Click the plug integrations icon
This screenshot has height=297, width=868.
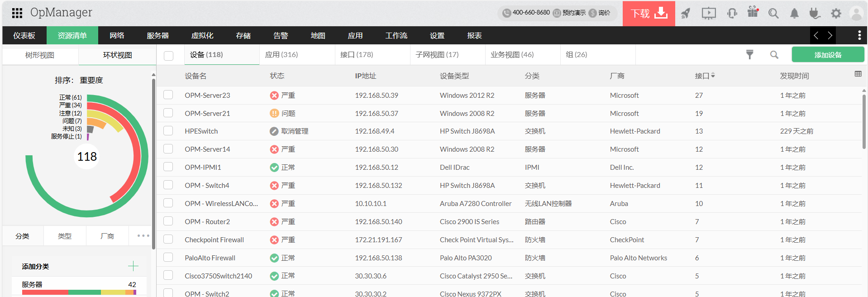pos(815,14)
